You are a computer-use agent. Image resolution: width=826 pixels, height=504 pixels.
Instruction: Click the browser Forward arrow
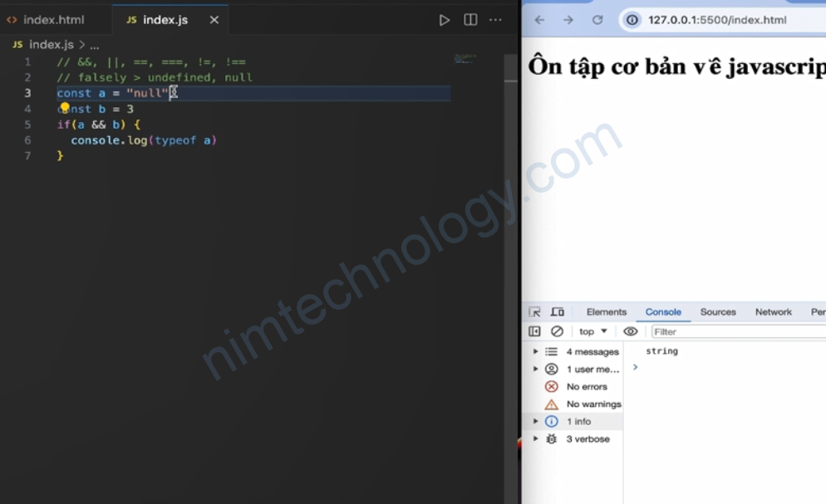click(x=568, y=20)
